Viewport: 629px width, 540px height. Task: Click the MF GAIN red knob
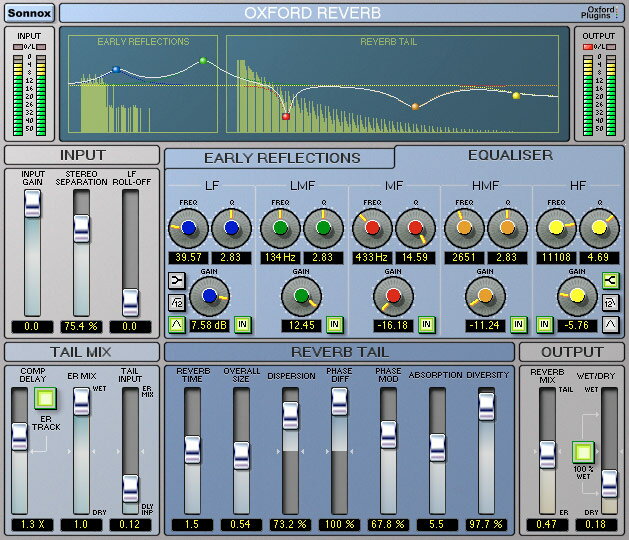pyautogui.click(x=393, y=296)
